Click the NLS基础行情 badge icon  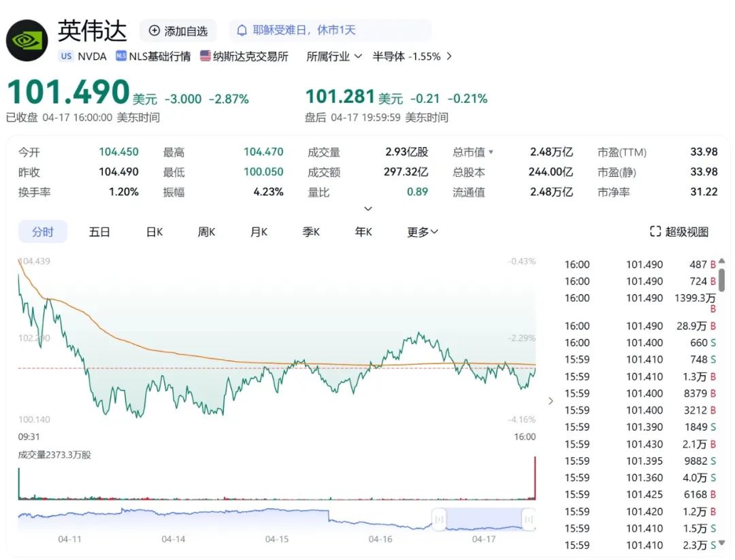click(121, 56)
